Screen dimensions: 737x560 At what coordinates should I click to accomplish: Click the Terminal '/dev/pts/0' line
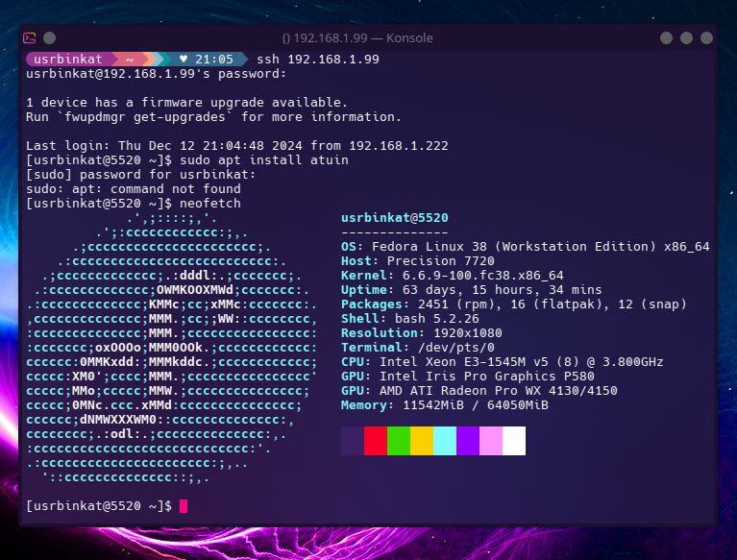point(418,348)
